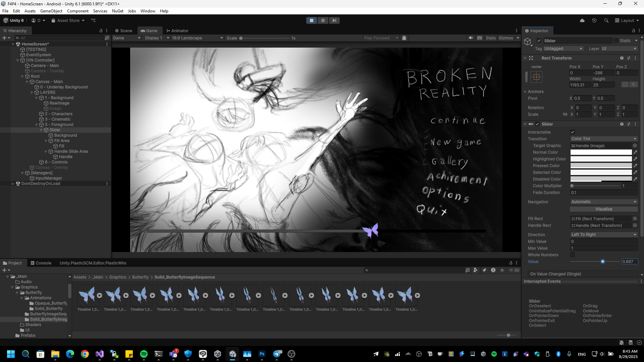Click the Normal Color eyedropper icon
The width and height of the screenshot is (644, 362).
tap(635, 152)
